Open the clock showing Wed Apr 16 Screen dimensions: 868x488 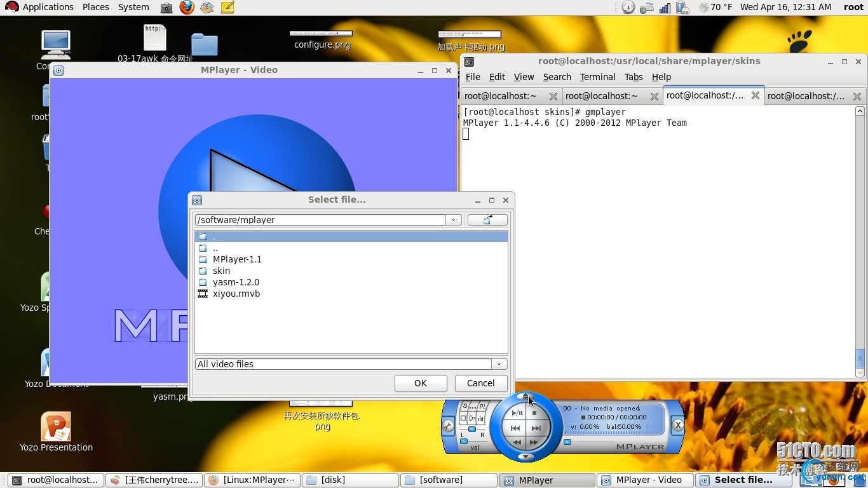pyautogui.click(x=785, y=7)
